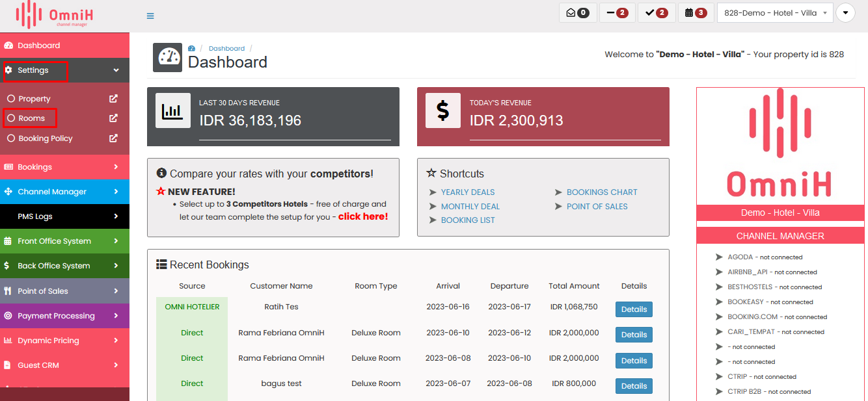Click the Back Office System dollar icon
The width and height of the screenshot is (868, 401).
(7, 266)
